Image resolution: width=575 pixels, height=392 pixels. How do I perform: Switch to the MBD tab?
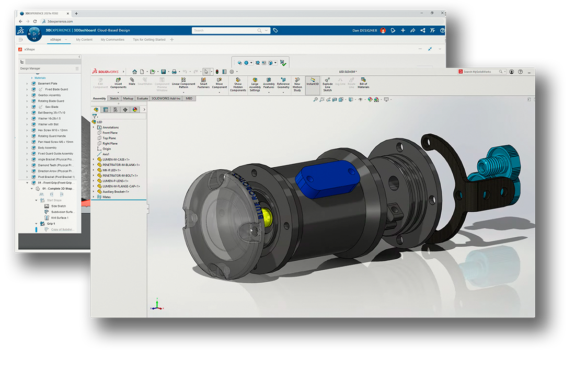[x=189, y=99]
